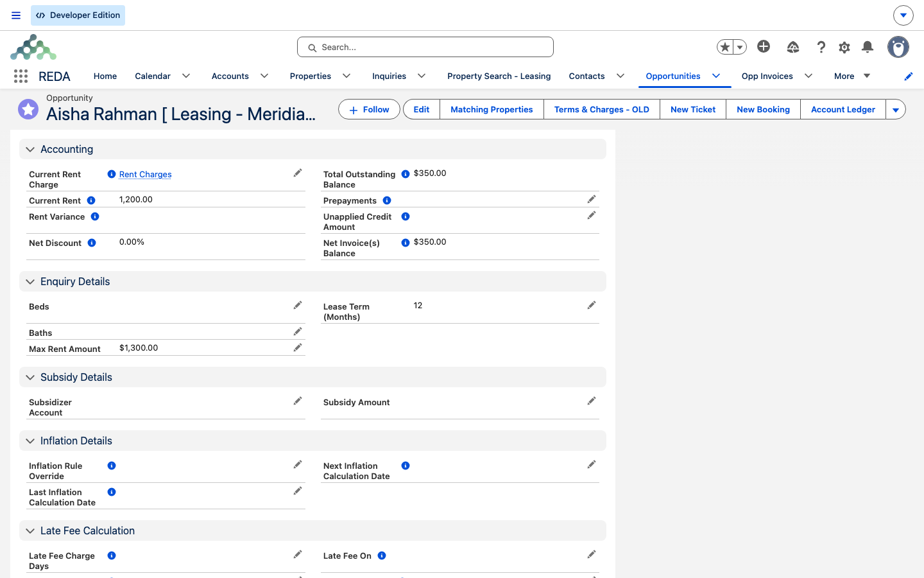Open the Trailhead guidance icon
Image resolution: width=924 pixels, height=578 pixels.
pyautogui.click(x=793, y=47)
